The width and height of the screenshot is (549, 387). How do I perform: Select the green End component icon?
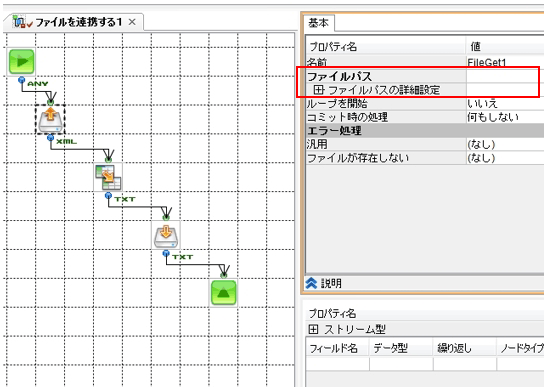(x=224, y=292)
